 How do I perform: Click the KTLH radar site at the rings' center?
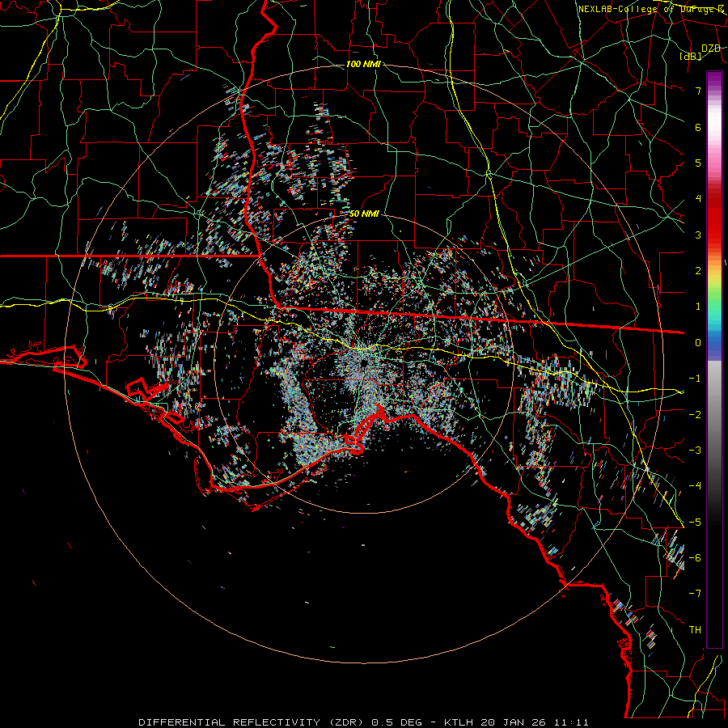point(364,363)
